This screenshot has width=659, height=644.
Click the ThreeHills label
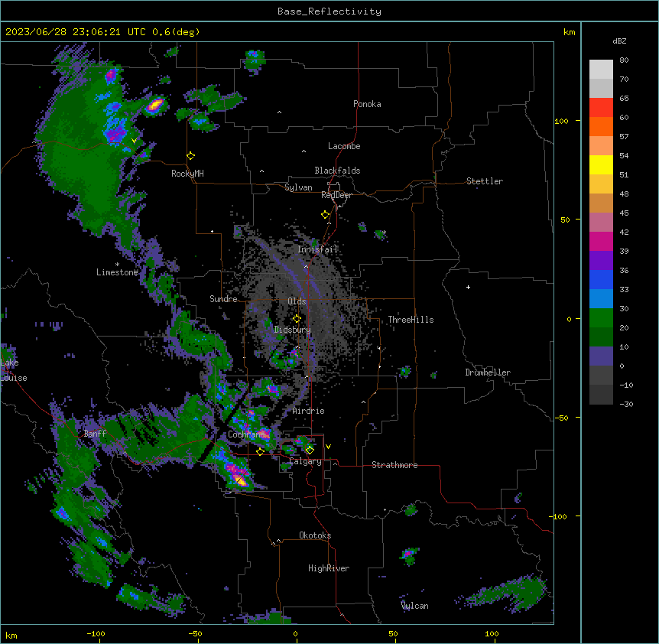click(x=411, y=320)
